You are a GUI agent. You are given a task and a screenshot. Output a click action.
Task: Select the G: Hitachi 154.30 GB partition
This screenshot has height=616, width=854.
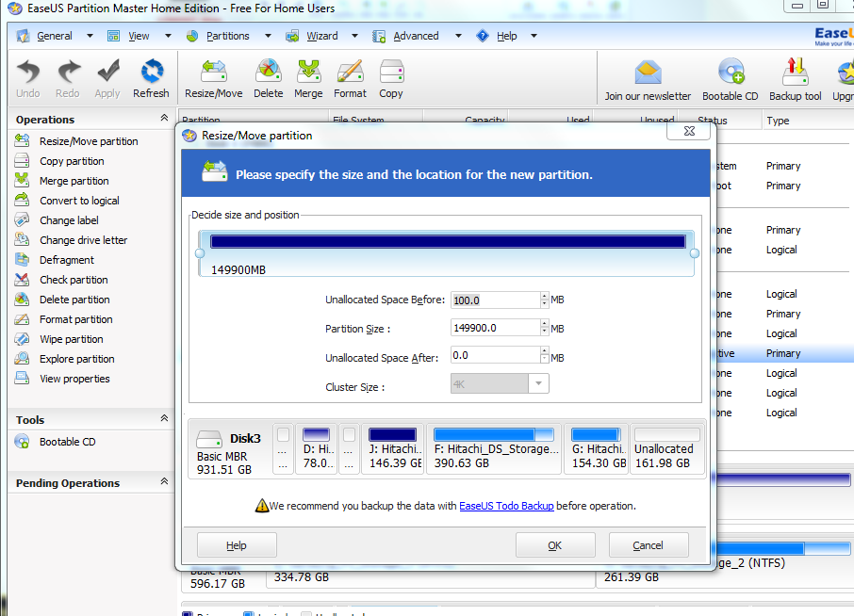597,449
